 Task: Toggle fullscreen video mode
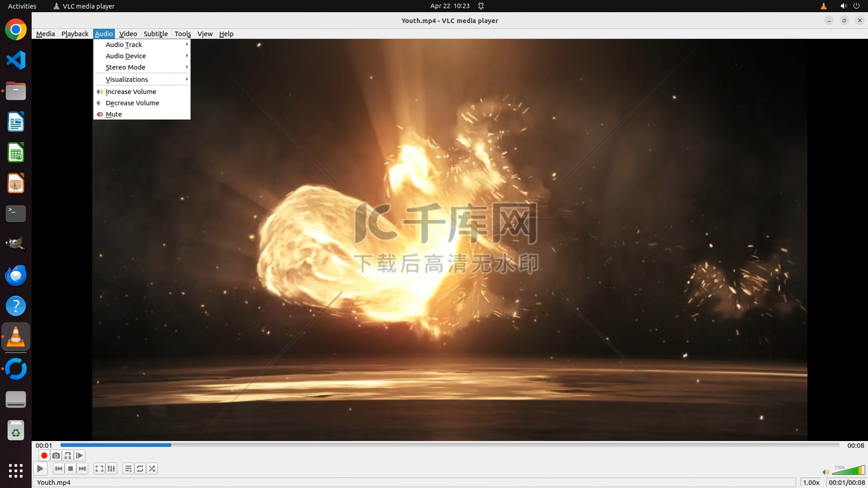[x=99, y=469]
